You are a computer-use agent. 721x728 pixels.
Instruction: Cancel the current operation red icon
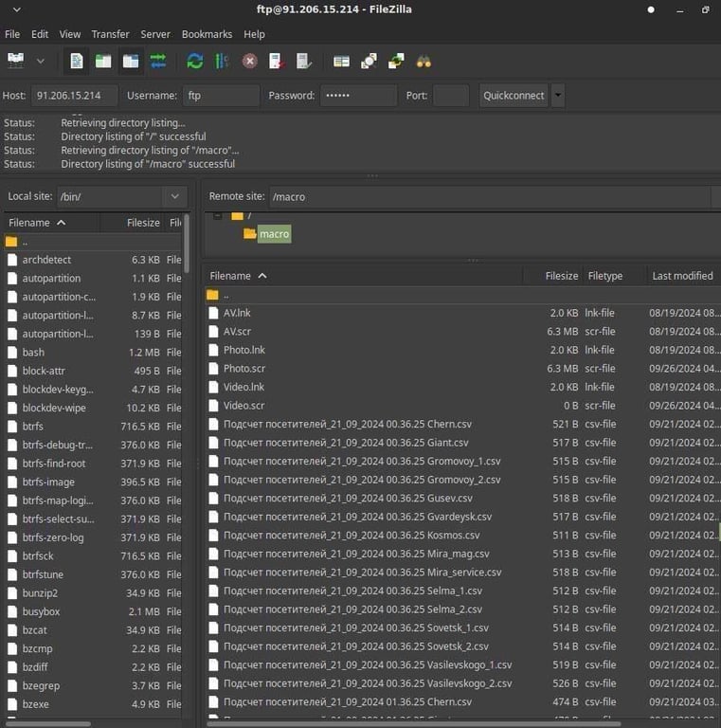pyautogui.click(x=249, y=61)
